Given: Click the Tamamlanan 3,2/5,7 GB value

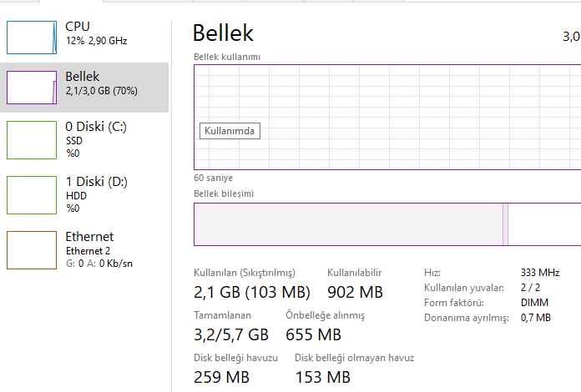Looking at the screenshot, I should (230, 334).
